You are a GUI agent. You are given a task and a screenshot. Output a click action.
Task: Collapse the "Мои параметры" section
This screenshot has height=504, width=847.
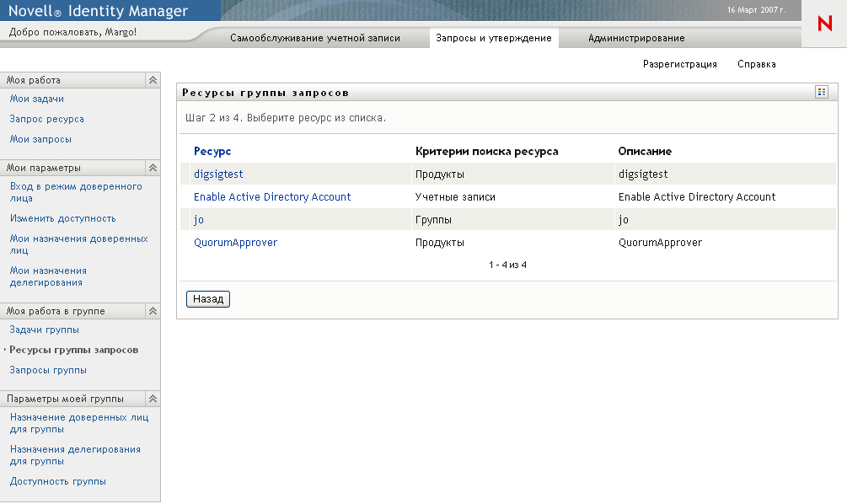coord(152,168)
